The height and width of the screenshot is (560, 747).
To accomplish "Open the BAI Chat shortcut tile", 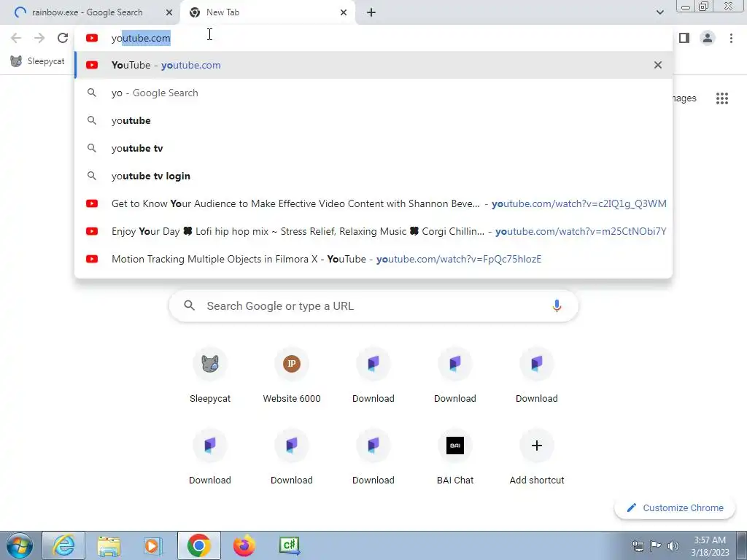I will 455,458.
